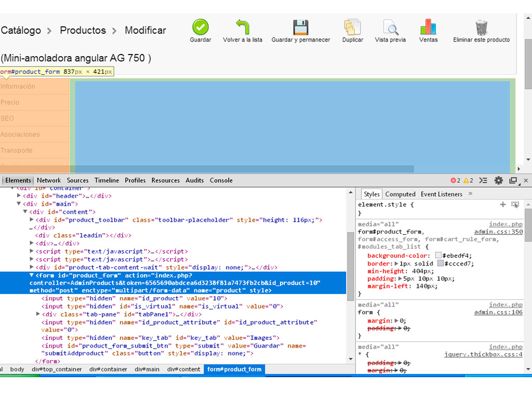
Task: Select the div#main breadcrumb
Action: (147, 369)
